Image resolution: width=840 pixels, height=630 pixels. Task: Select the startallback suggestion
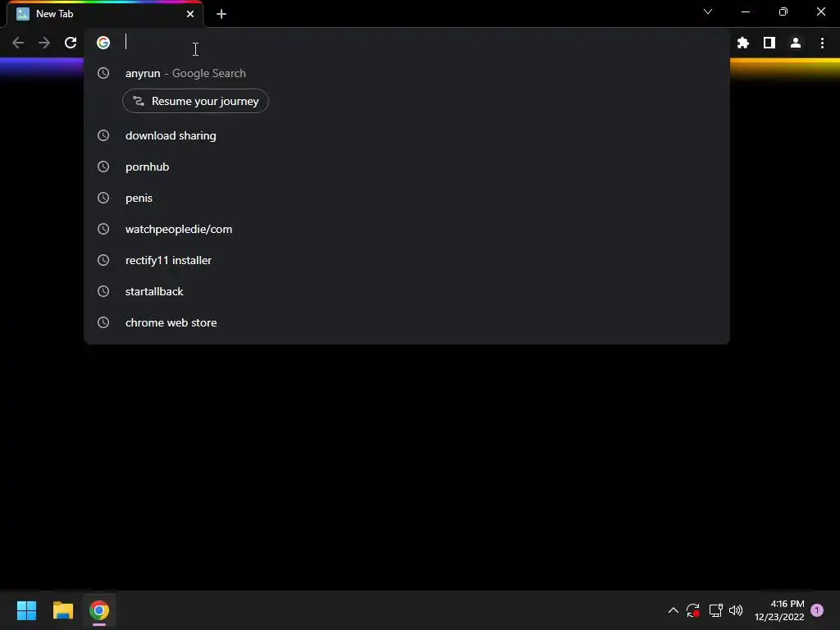[x=407, y=291]
